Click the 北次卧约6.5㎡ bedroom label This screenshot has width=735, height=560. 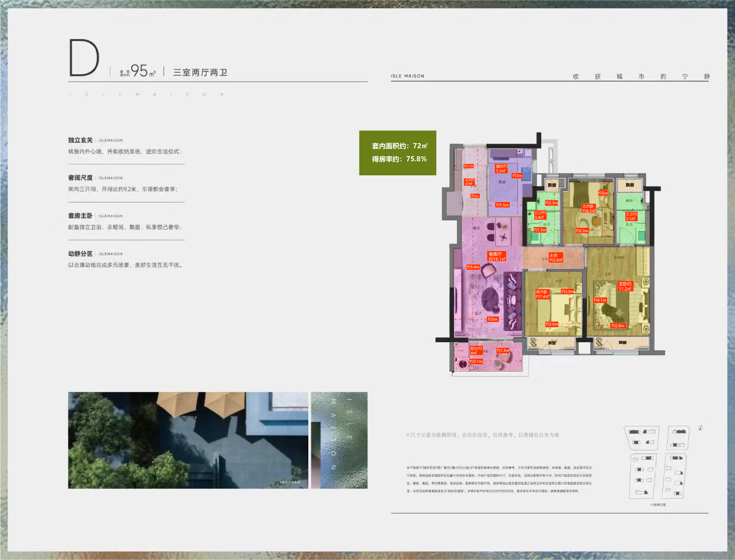coord(589,208)
